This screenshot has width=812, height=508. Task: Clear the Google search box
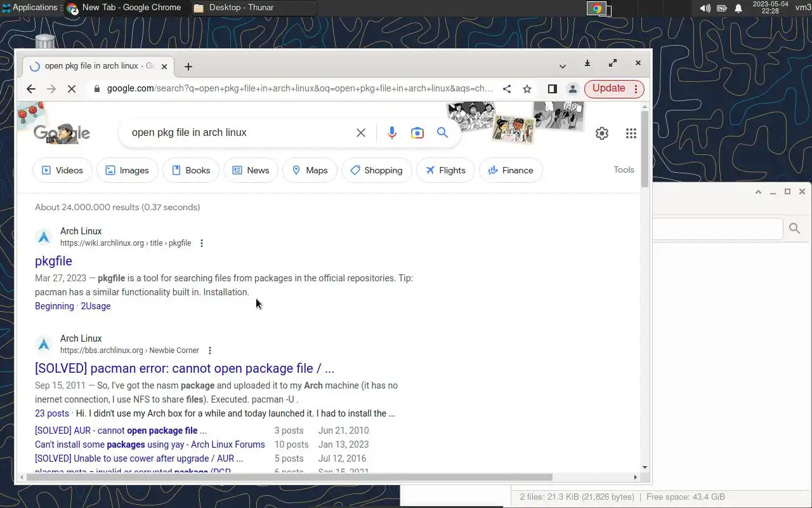[361, 133]
